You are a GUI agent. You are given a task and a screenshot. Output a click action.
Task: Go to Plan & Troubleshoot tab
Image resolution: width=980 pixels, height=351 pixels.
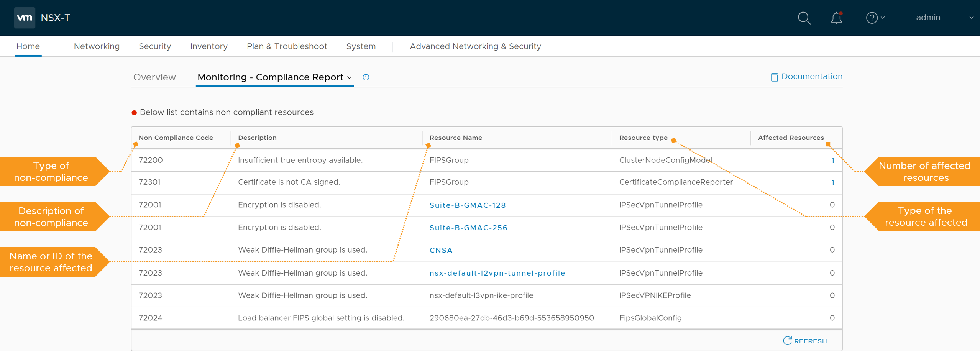tap(287, 46)
